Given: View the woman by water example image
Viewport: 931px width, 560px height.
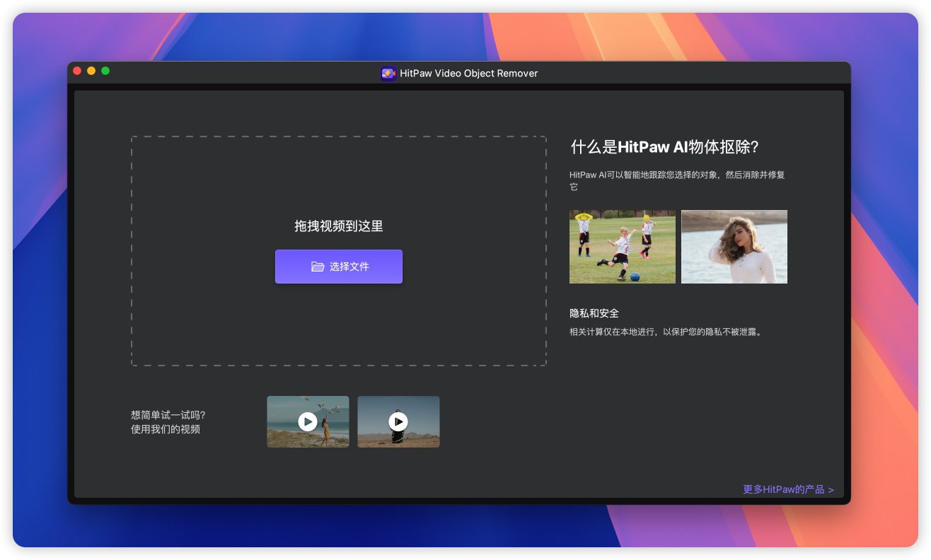Looking at the screenshot, I should [x=734, y=247].
